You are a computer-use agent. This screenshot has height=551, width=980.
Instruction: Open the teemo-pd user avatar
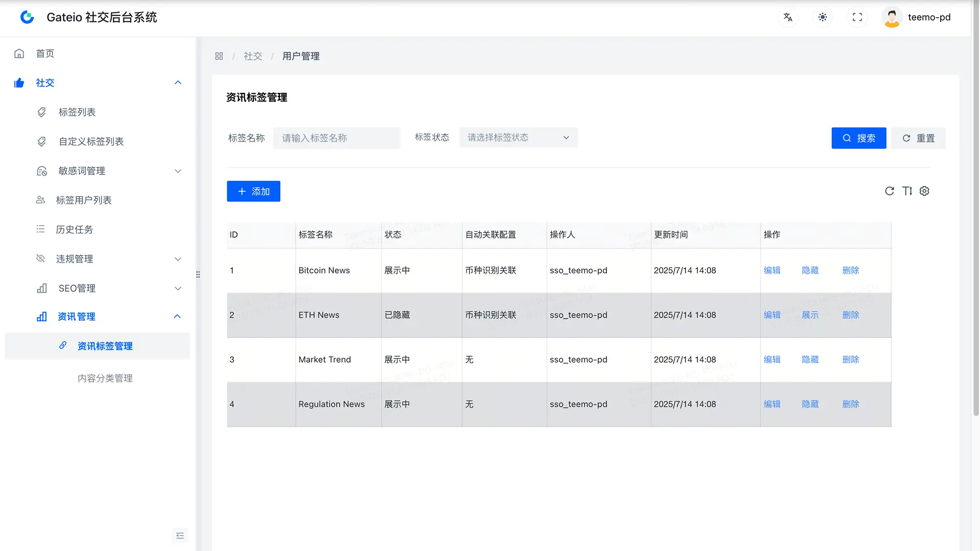[892, 17]
